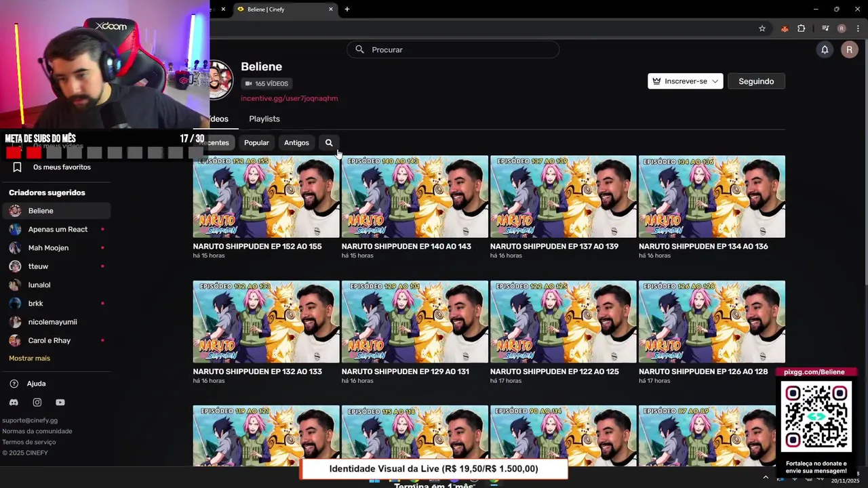Select brkk creator name
868x488 pixels.
pyautogui.click(x=35, y=304)
